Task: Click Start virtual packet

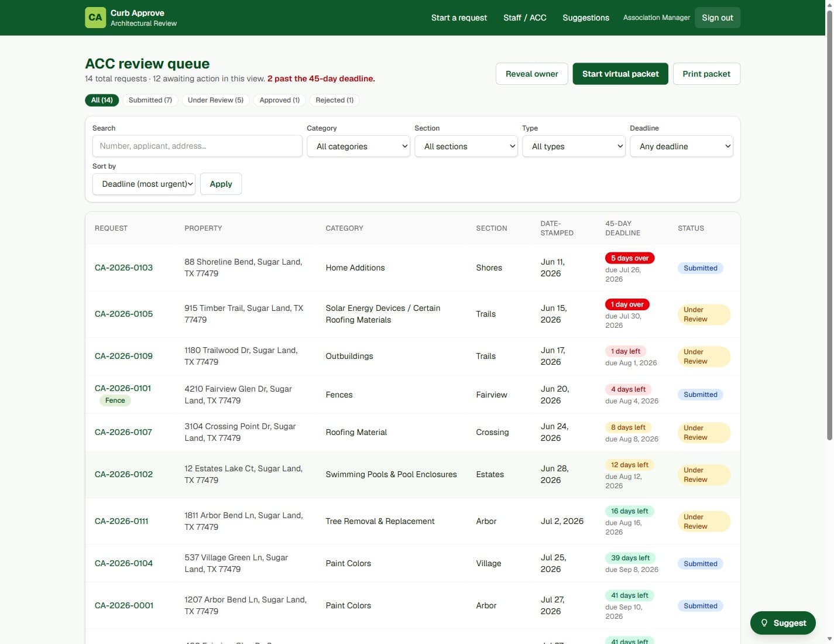Action: 620,74
